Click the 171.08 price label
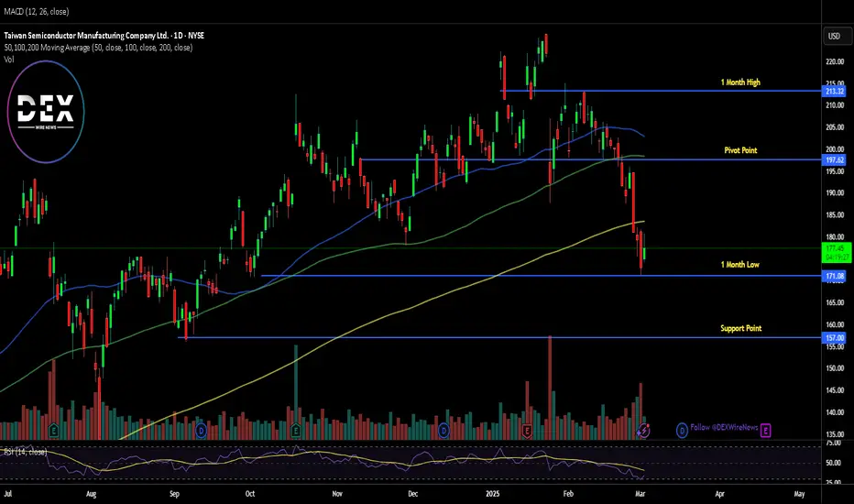The height and width of the screenshot is (504, 854). [834, 276]
